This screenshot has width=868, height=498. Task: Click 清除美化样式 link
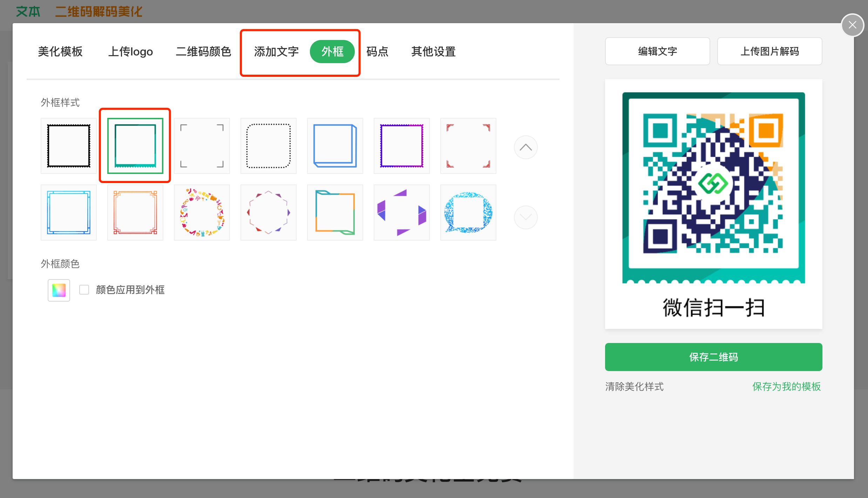[635, 386]
